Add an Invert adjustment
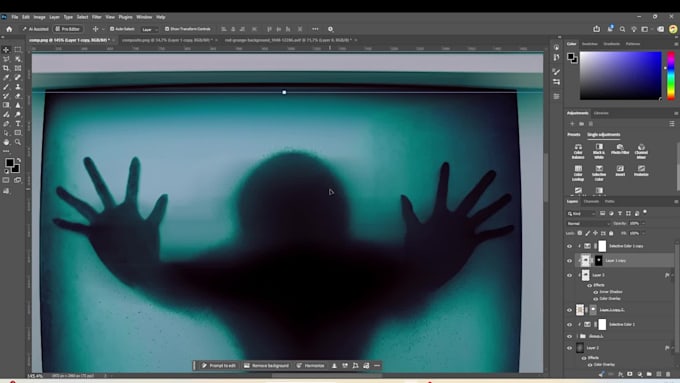Screen dimensions: 680x383 click(620, 170)
